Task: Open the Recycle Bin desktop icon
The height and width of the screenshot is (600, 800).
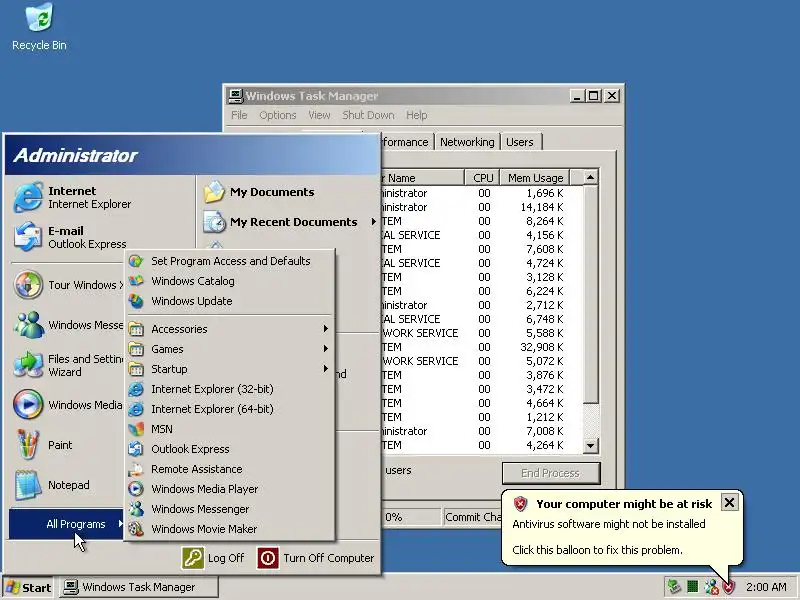Action: pyautogui.click(x=39, y=27)
